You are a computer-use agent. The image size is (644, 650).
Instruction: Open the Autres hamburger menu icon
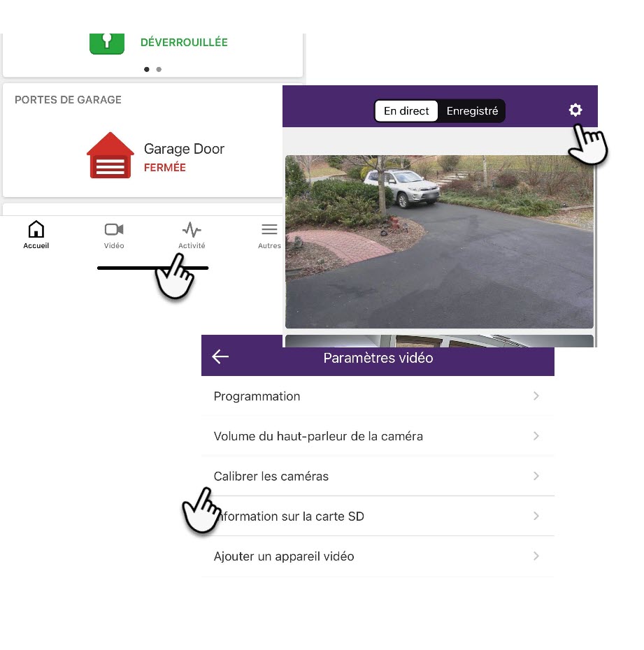pos(269,229)
